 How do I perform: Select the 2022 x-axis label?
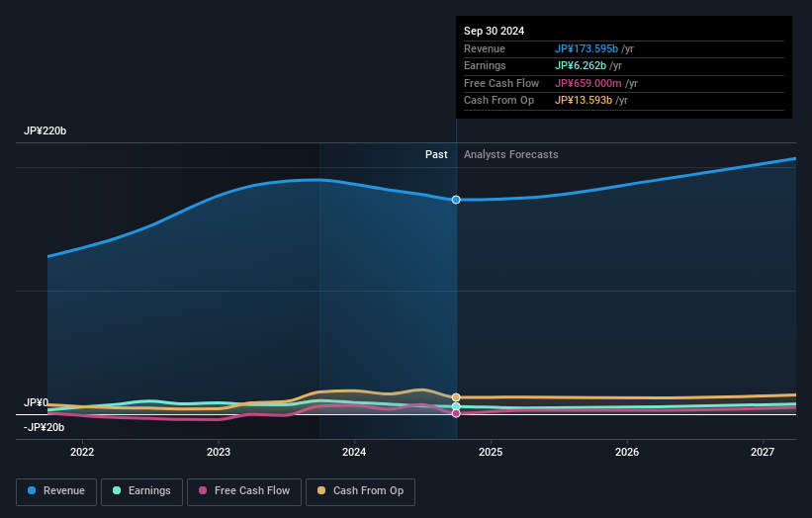(82, 453)
